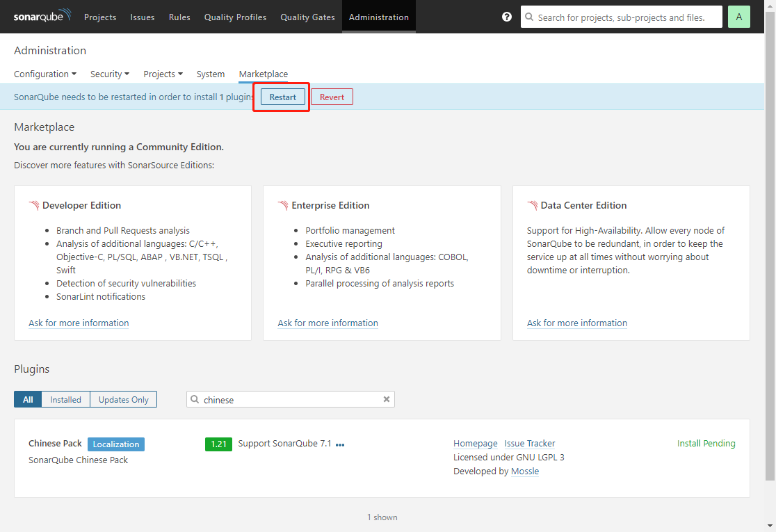This screenshot has width=776, height=532.
Task: Open the Chinese Pack Issue Tracker link
Action: click(x=530, y=444)
